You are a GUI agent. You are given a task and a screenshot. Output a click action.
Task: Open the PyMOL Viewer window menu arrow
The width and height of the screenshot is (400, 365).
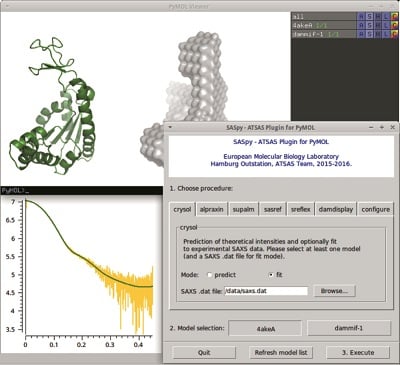[7, 6]
